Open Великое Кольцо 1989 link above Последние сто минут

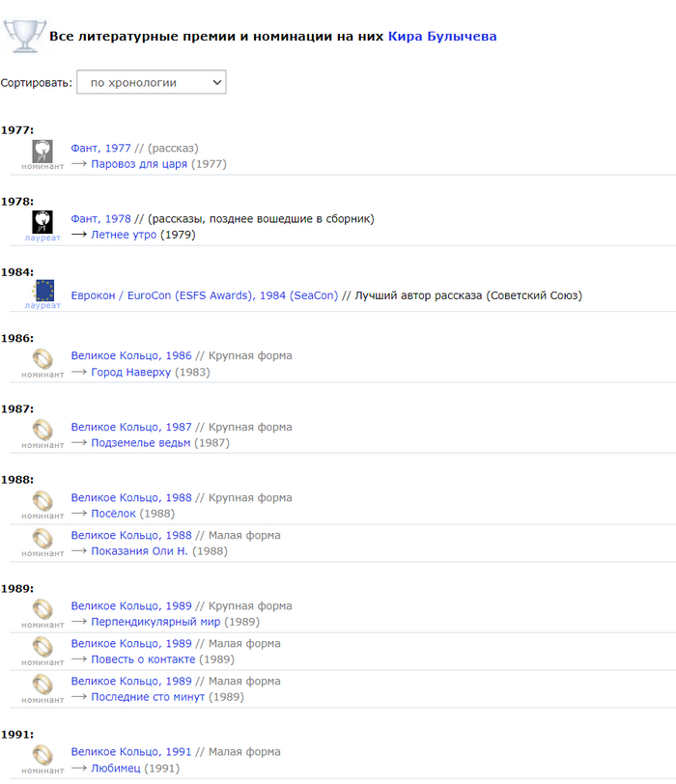point(131,681)
